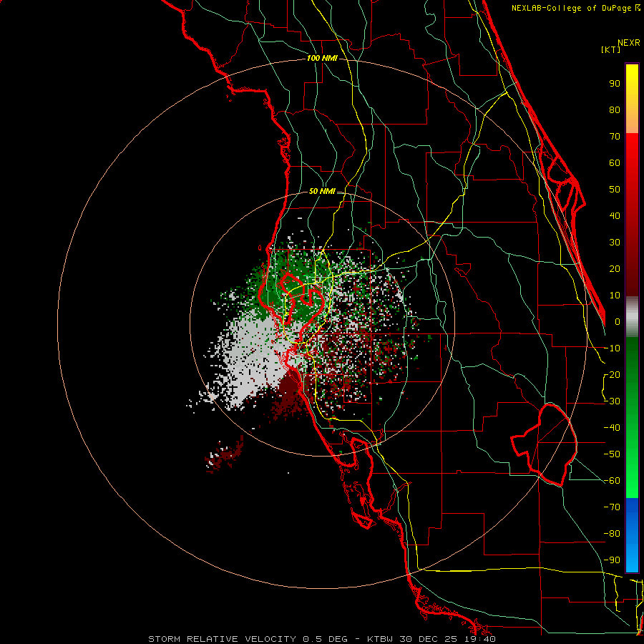The width and height of the screenshot is (644, 644).
Task: Click the -70 value on velocity scale
Action: point(612,507)
